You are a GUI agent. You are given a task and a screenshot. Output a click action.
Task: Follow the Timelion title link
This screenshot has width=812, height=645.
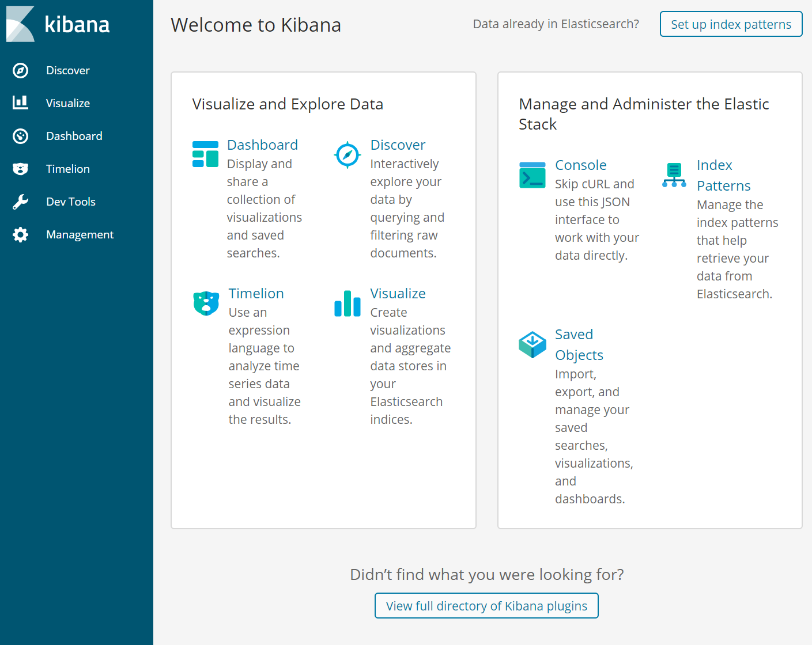(256, 294)
